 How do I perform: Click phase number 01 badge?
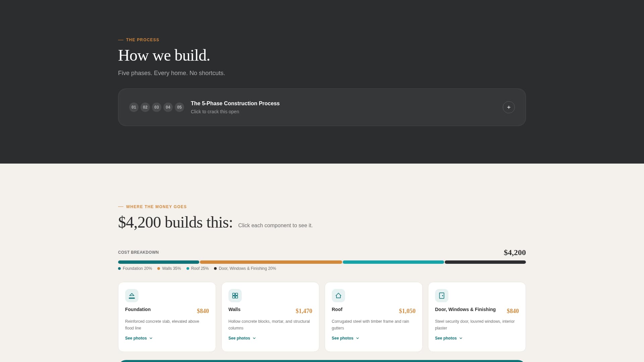pyautogui.click(x=134, y=107)
